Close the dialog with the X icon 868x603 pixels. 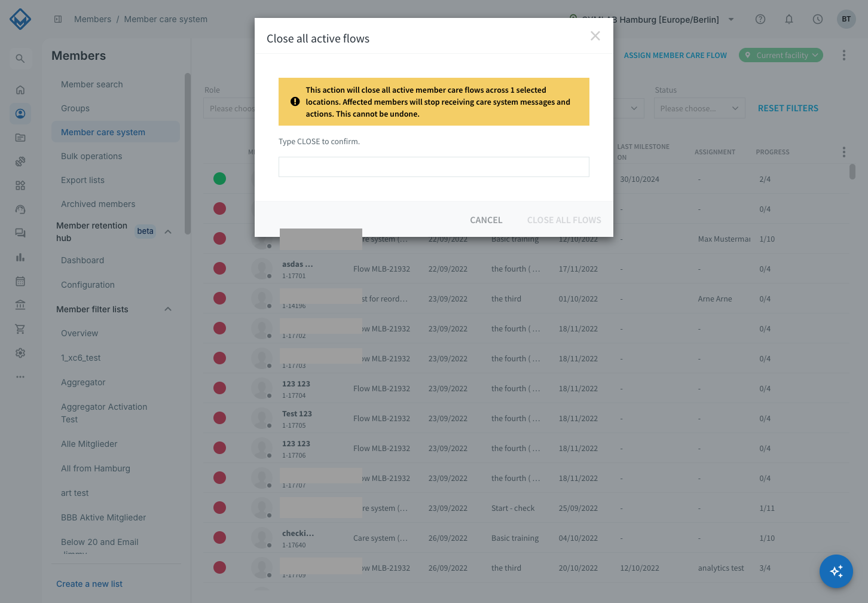pos(595,36)
